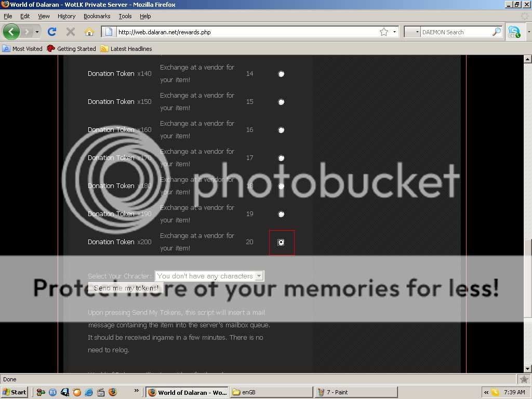Select the Donation Token x150 radio button
The image size is (532, 399).
pyautogui.click(x=281, y=102)
